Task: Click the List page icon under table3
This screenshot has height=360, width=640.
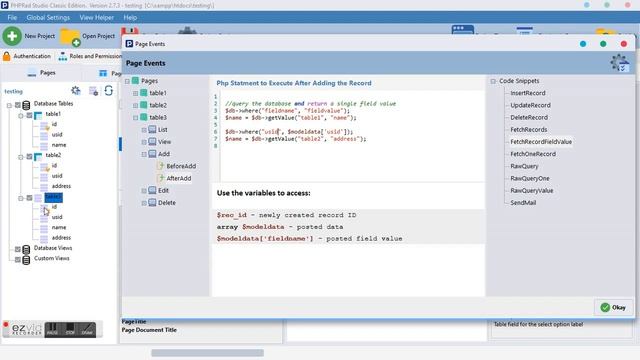Action: [152, 129]
